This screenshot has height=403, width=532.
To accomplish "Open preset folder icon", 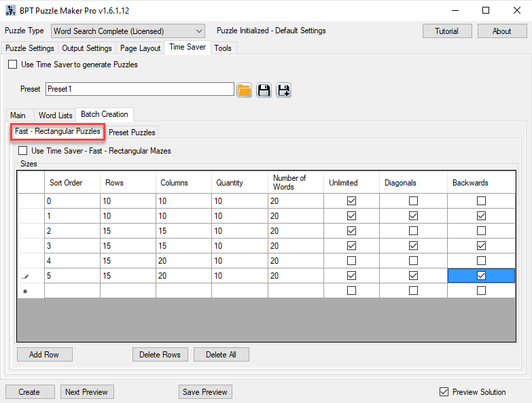I will (244, 90).
